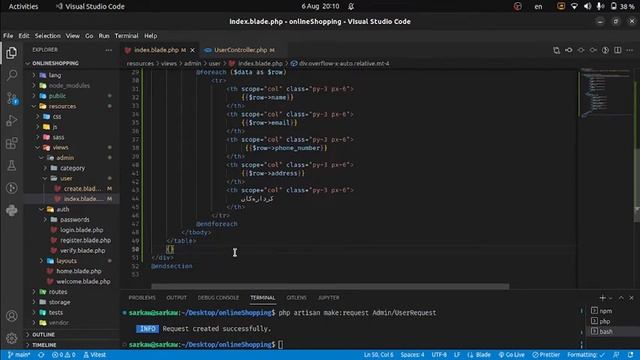The image size is (640, 360).
Task: Open the Manage gear icon
Action: point(11,338)
